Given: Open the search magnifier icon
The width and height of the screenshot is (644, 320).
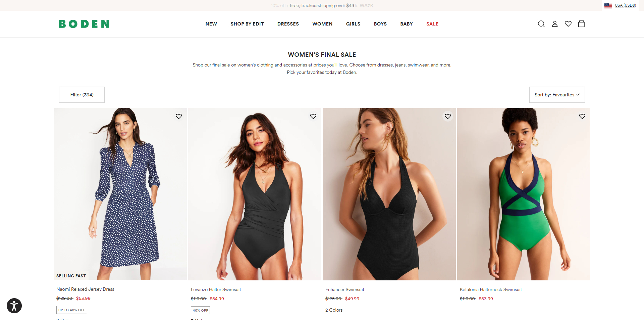Looking at the screenshot, I should click(x=541, y=24).
